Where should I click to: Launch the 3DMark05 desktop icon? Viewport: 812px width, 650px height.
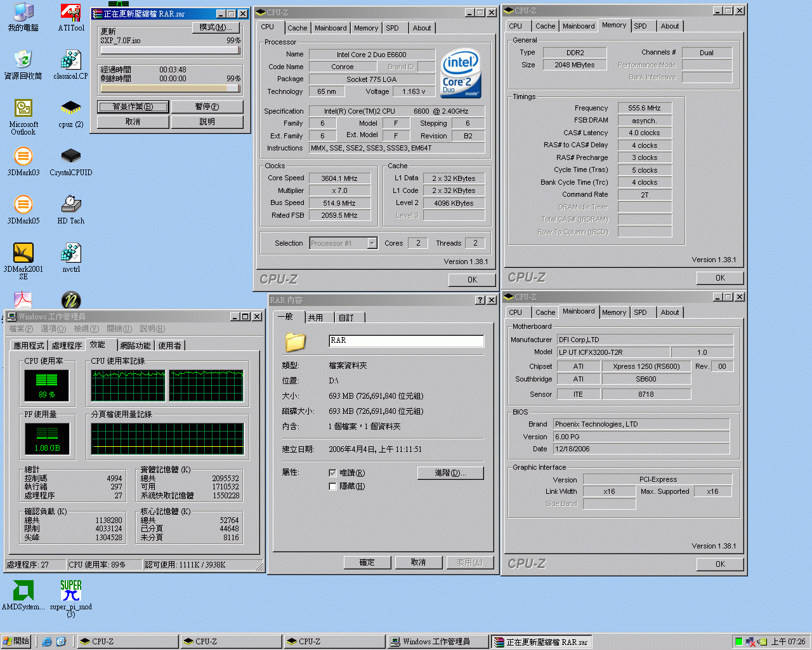tap(23, 209)
